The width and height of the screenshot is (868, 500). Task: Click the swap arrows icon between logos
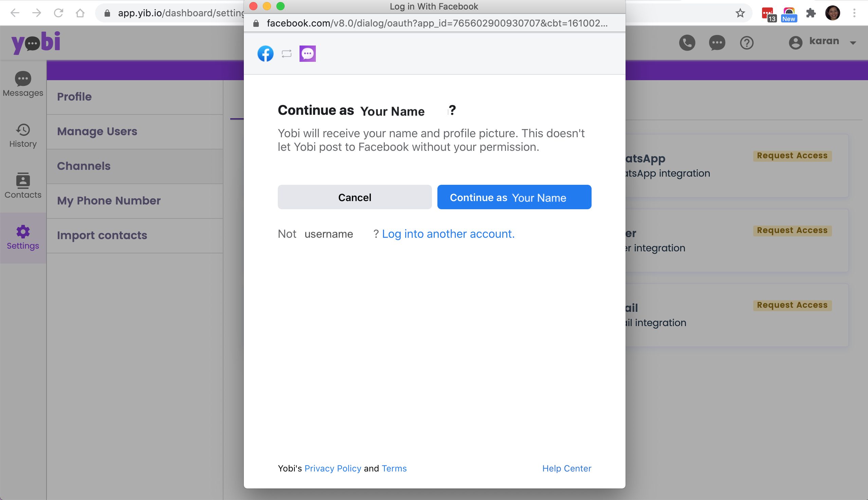[287, 54]
